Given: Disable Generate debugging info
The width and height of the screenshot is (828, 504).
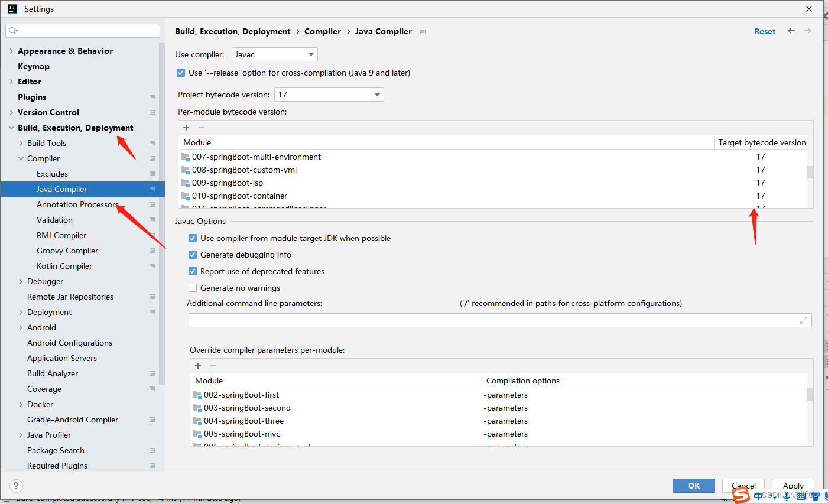Looking at the screenshot, I should (193, 255).
